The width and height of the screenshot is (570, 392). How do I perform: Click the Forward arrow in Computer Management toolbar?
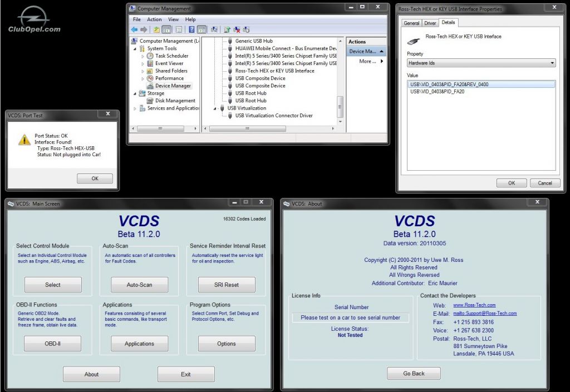coord(144,29)
